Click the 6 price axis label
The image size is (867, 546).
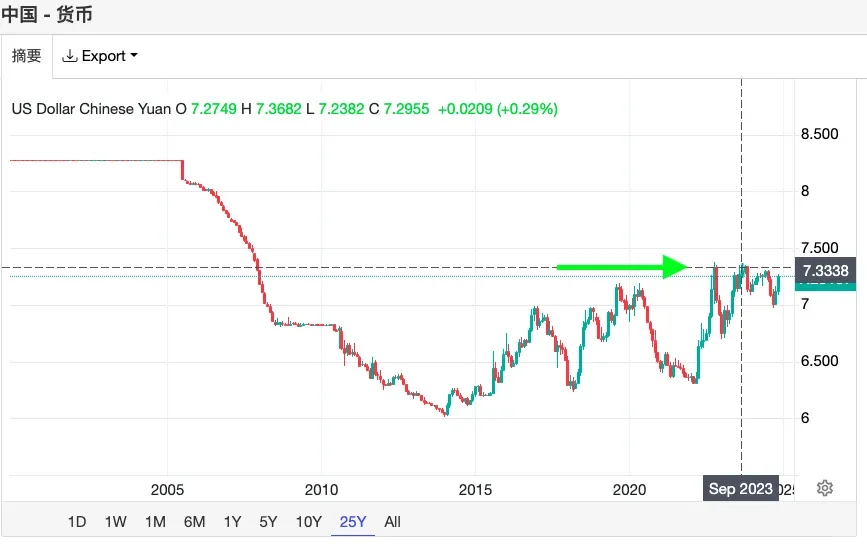[x=805, y=418]
